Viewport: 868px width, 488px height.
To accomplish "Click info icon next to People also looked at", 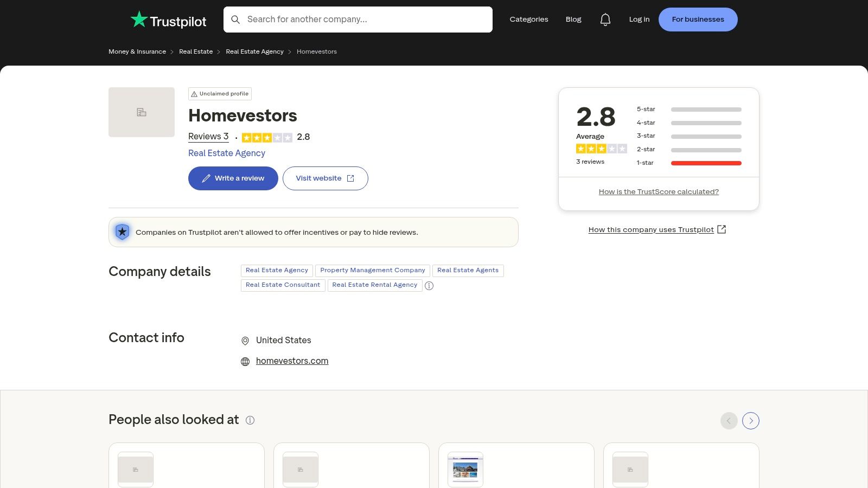I will (250, 420).
